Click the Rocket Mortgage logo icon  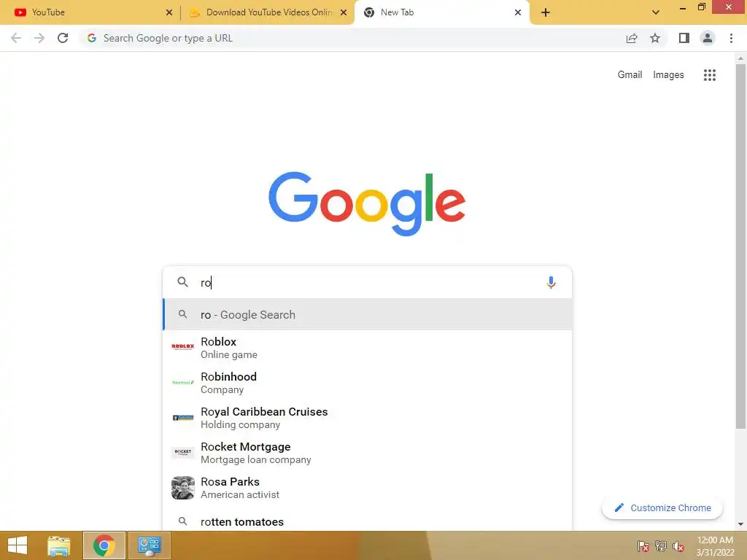(183, 452)
